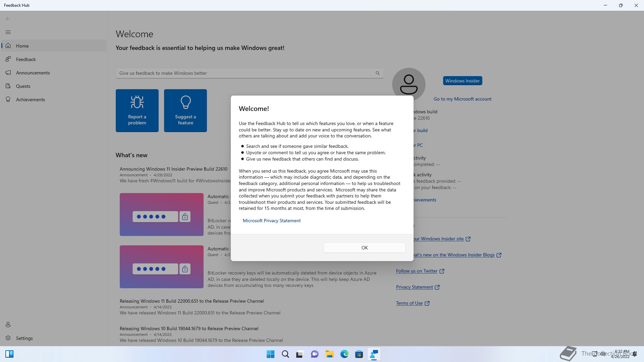The image size is (644, 362).
Task: Select Home in the sidebar
Action: pyautogui.click(x=54, y=46)
